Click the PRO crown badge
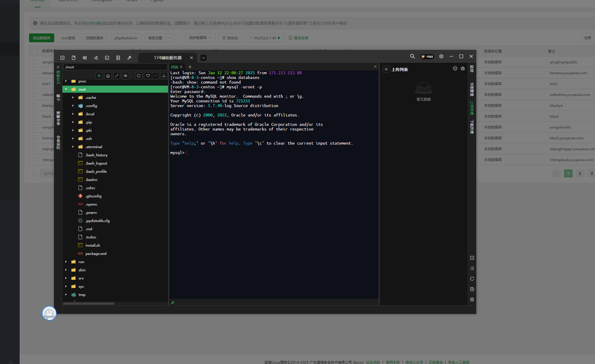The image size is (595, 364). coord(427,57)
